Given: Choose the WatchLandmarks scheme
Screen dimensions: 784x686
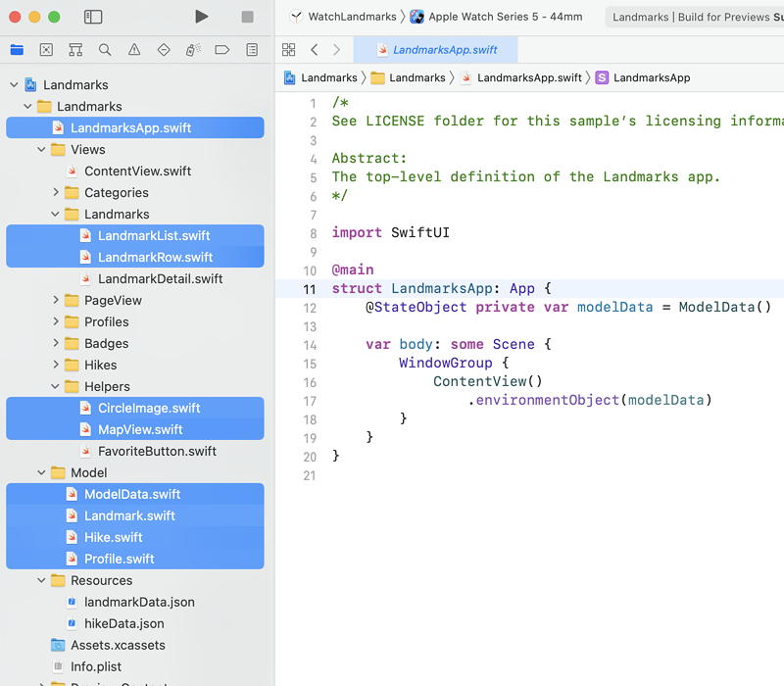Looking at the screenshot, I should (x=345, y=17).
